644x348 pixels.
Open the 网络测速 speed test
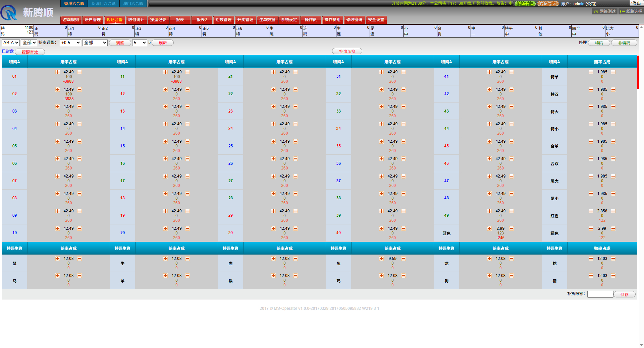tap(605, 11)
